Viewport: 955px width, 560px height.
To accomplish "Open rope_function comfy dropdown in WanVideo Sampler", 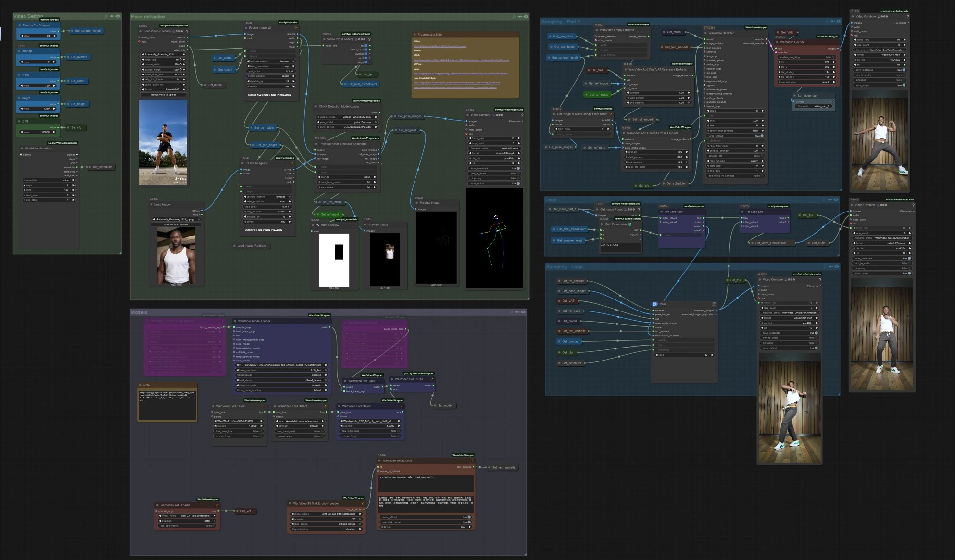I will [736, 161].
